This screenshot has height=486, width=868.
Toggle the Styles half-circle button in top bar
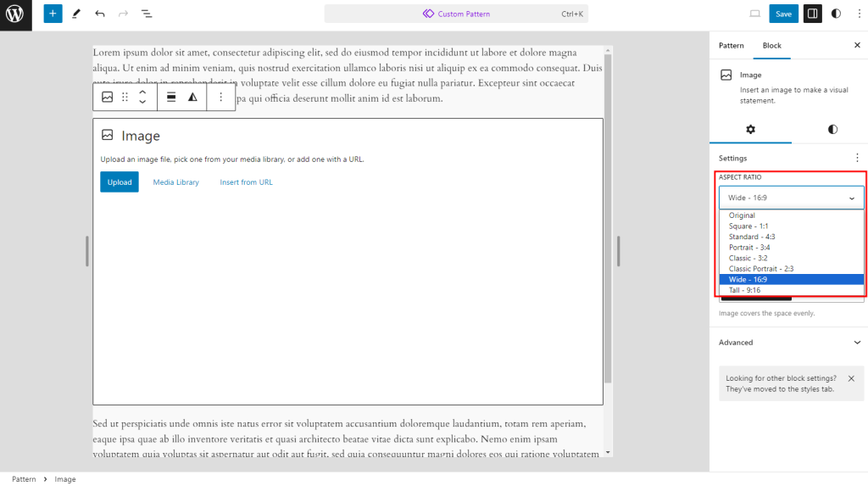[x=836, y=14]
